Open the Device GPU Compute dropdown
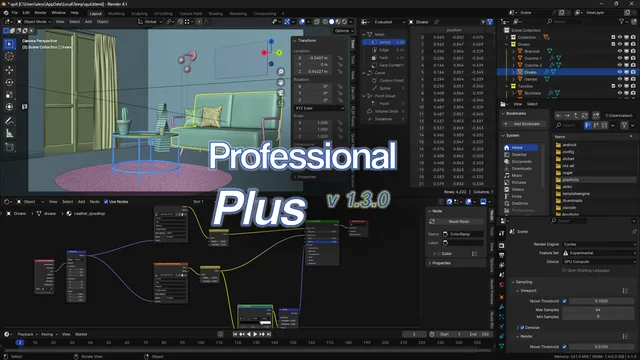640x360 pixels. pos(599,262)
